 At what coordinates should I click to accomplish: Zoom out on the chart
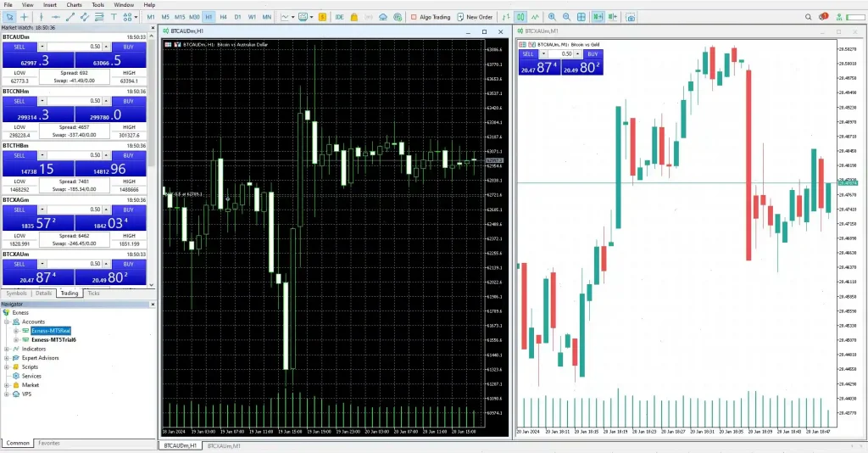pyautogui.click(x=566, y=17)
